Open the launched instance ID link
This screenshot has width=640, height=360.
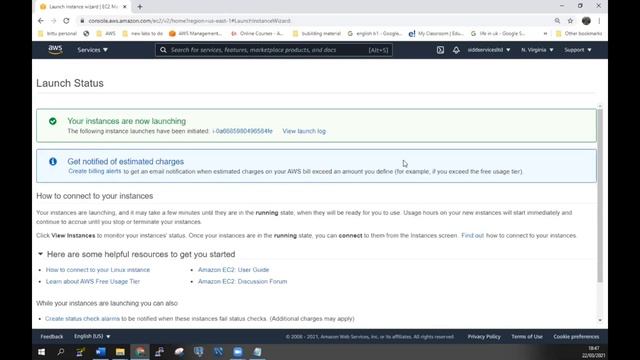tap(242, 131)
